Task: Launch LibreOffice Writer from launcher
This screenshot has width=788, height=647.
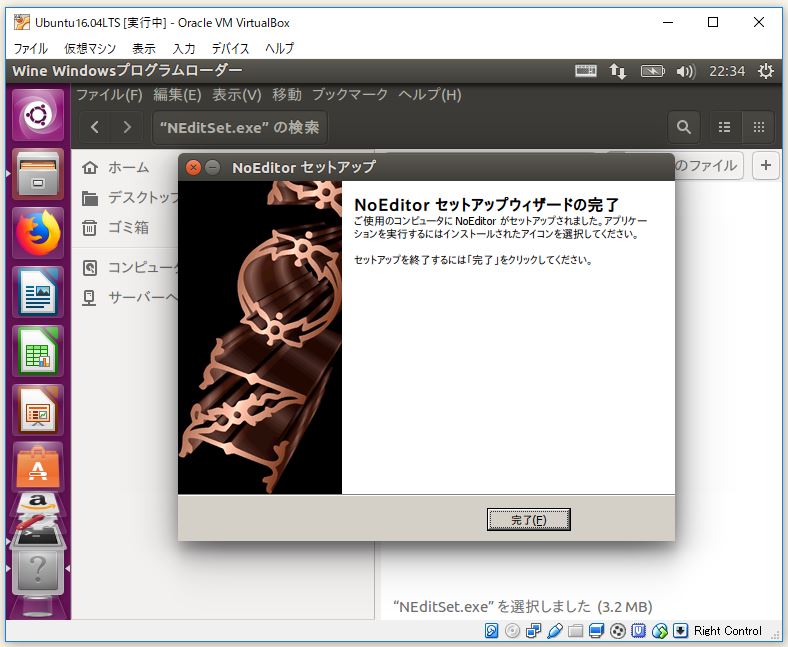Action: 38,292
